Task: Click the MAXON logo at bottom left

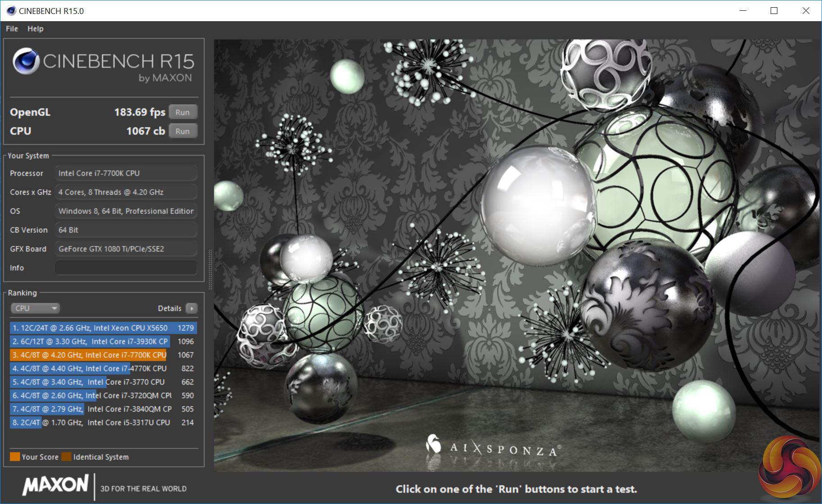Action: click(55, 485)
